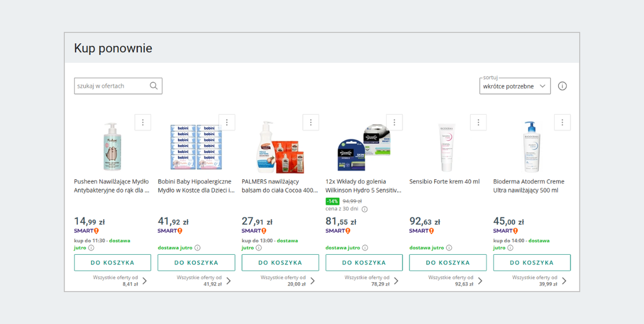Open three-dot menu on Pusheen soap product
Image resolution: width=644 pixels, height=324 pixels.
(x=143, y=122)
